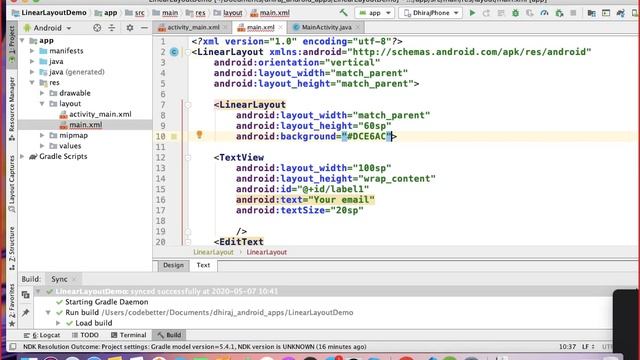
Task: Expand the Load build node
Action: 58,323
